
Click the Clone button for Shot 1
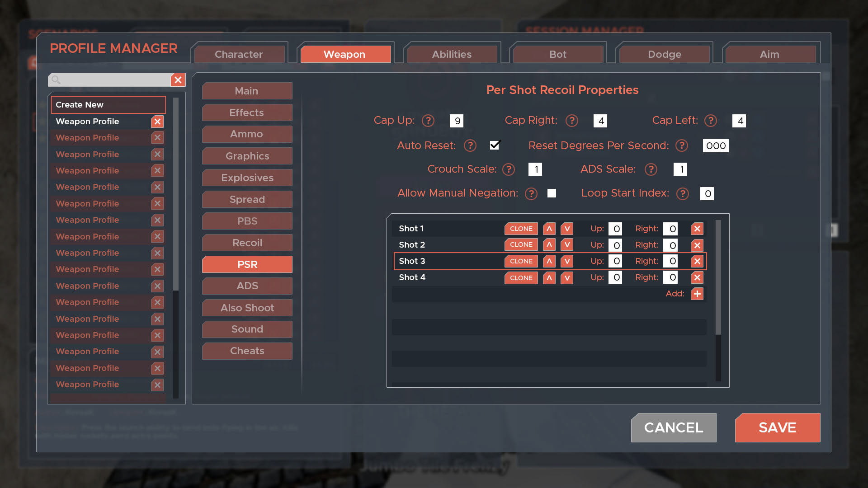520,228
